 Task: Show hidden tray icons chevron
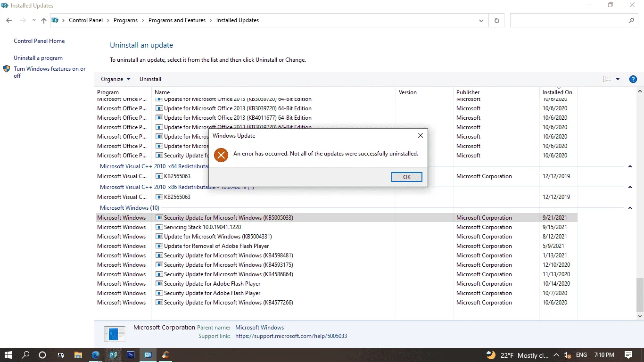(x=556, y=355)
